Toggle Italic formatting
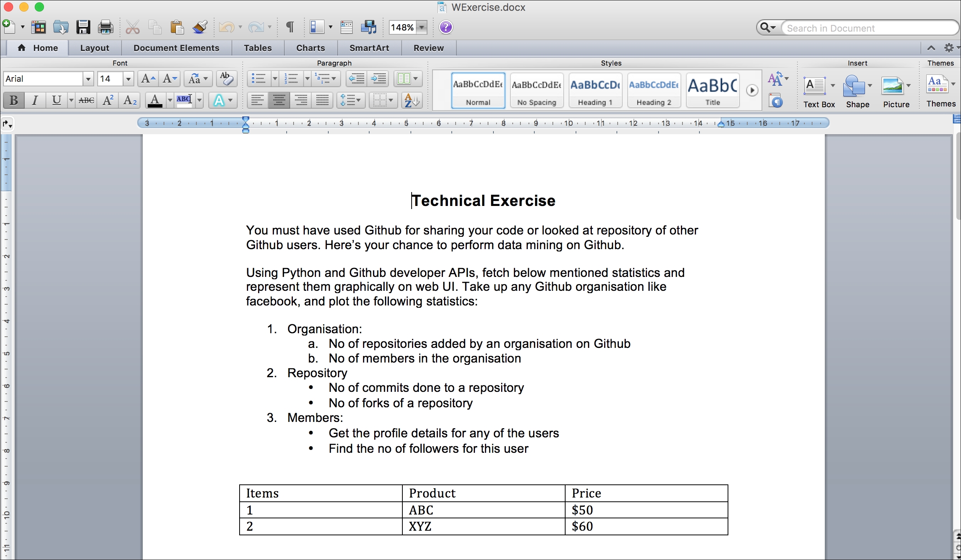Screen dimensions: 961x560 [x=35, y=101]
